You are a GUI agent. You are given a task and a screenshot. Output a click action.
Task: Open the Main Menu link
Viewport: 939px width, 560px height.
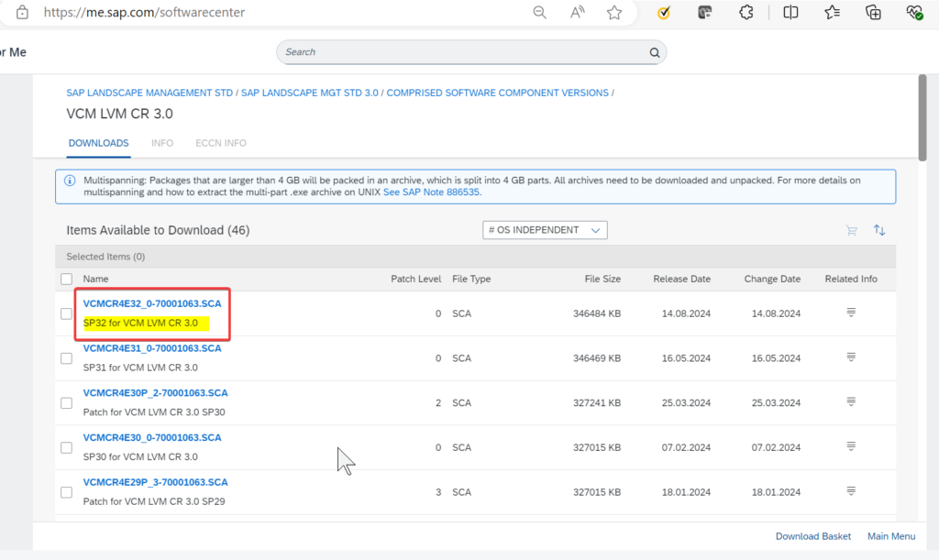coord(891,536)
